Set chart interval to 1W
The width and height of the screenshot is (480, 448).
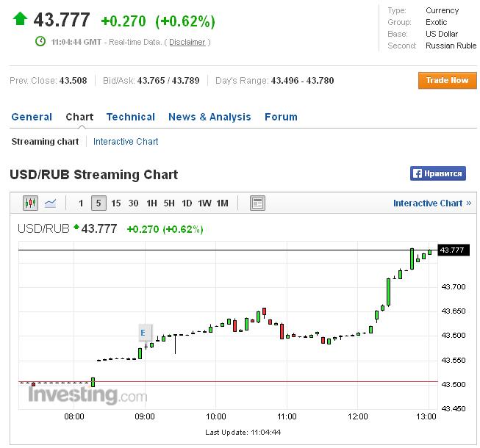click(204, 203)
